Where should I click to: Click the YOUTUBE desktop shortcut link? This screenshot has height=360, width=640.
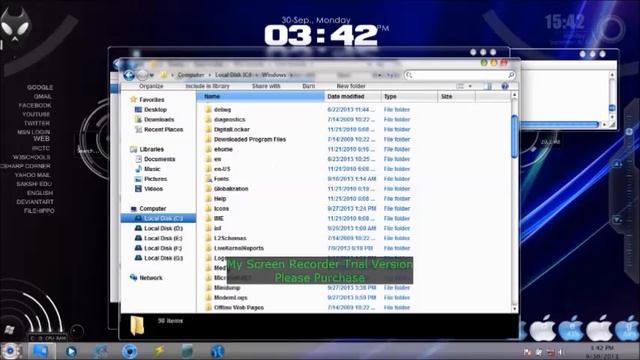tap(36, 114)
